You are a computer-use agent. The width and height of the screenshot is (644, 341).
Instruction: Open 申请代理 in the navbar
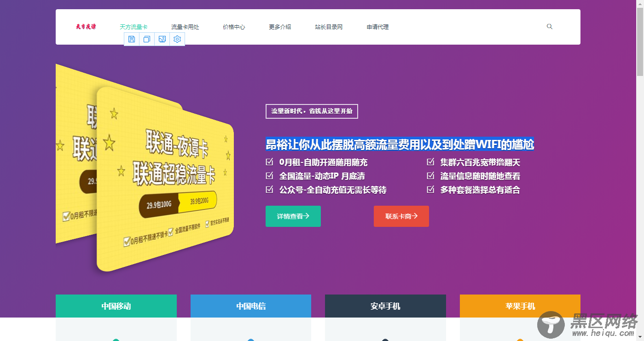(x=377, y=27)
